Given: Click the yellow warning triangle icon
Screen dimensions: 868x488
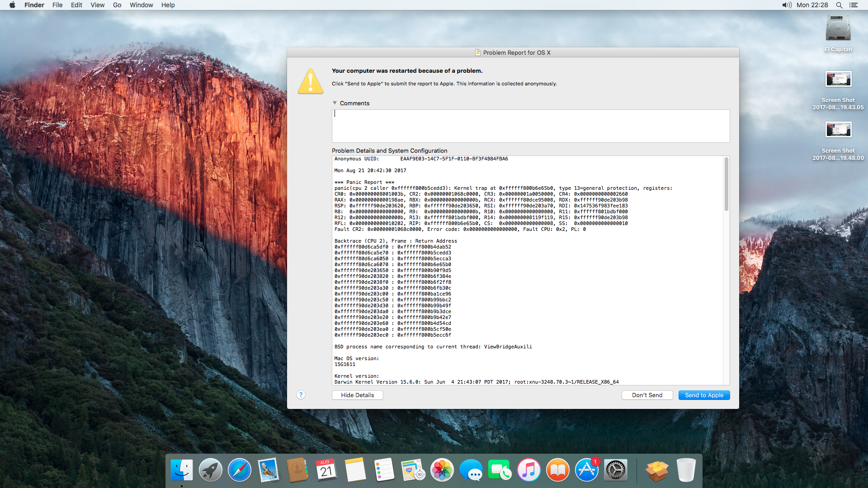Looking at the screenshot, I should pyautogui.click(x=311, y=81).
